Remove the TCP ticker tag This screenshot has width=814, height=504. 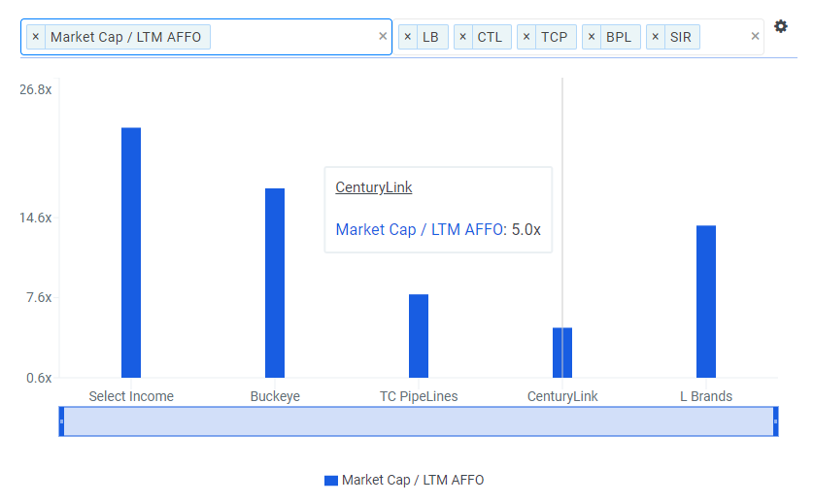click(526, 37)
